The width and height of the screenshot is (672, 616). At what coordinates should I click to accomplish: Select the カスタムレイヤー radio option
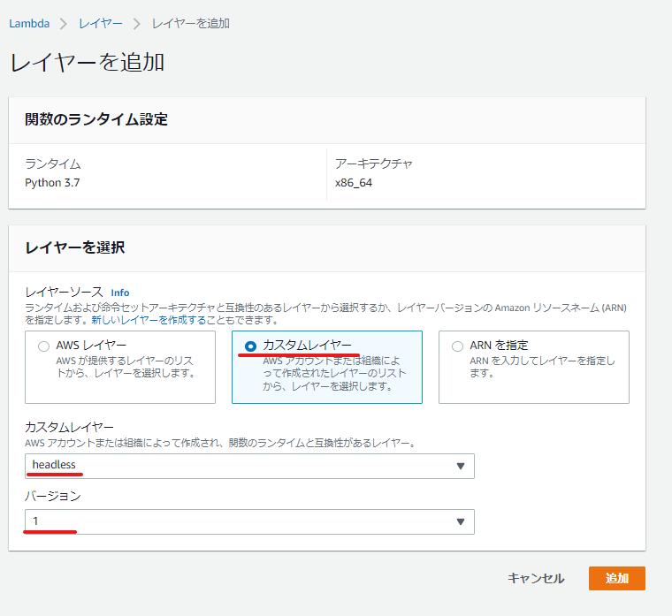(251, 346)
